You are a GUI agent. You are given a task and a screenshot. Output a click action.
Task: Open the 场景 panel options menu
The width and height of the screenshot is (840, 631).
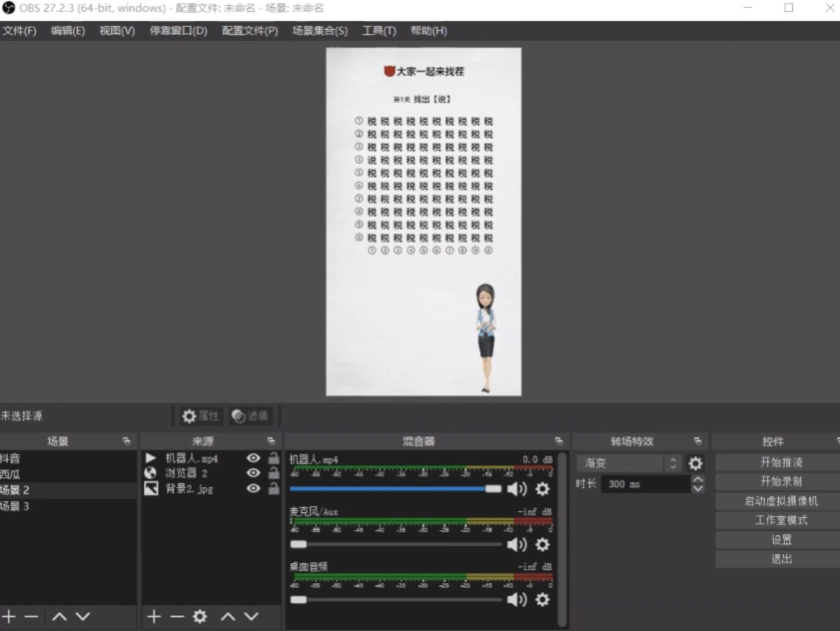pyautogui.click(x=126, y=440)
